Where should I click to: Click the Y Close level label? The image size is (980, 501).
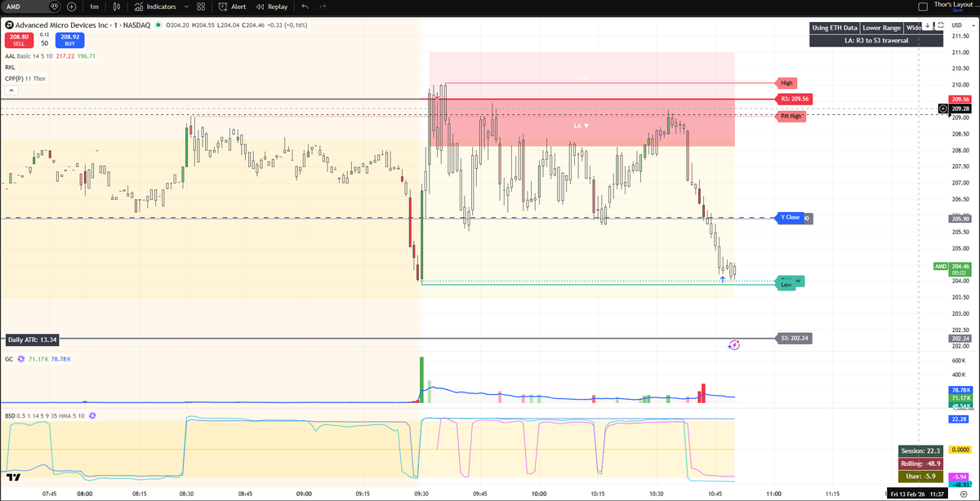point(790,217)
